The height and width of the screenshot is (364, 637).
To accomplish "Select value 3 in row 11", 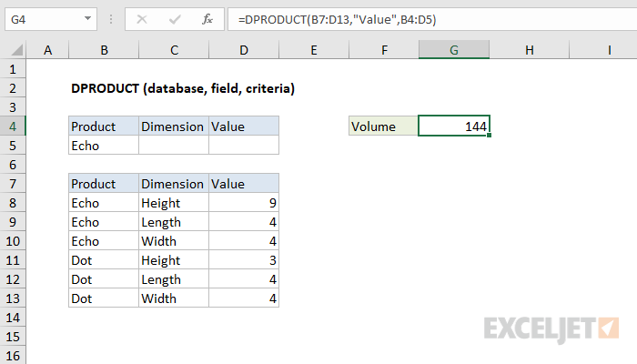I will tap(244, 260).
